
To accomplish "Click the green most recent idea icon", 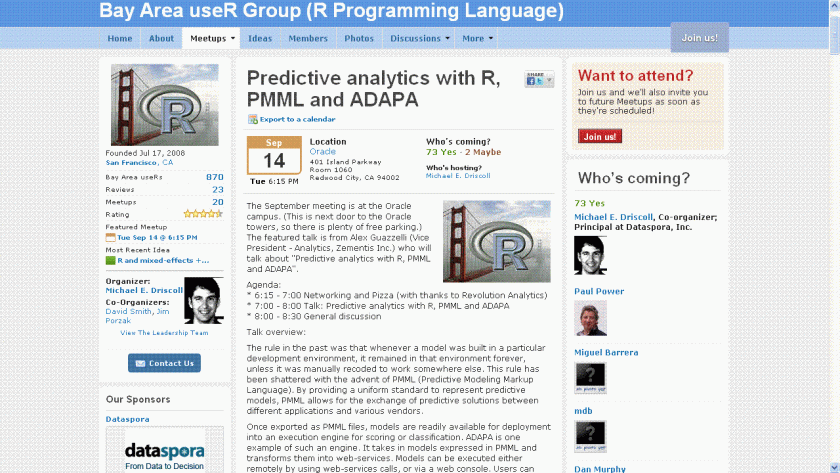I will [x=111, y=260].
